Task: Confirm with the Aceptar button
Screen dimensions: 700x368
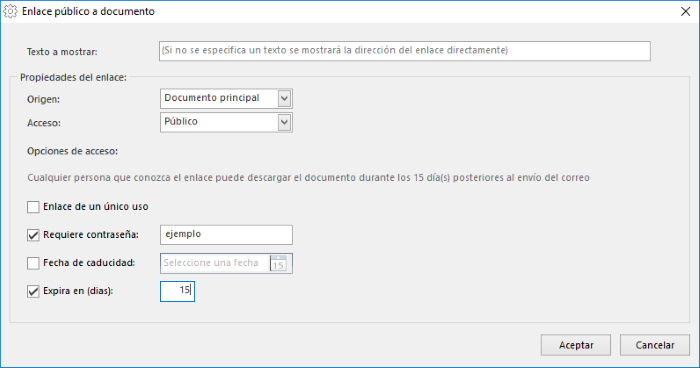Action: (575, 345)
